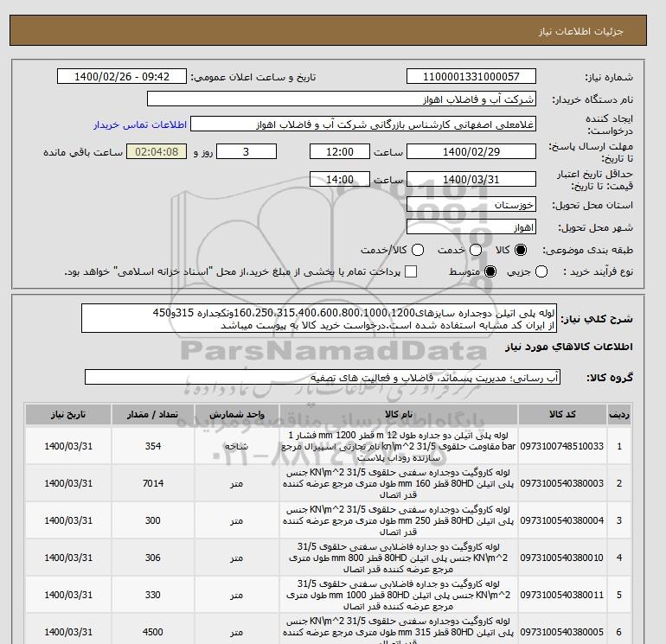Click the delivery city field اهواز
The width and height of the screenshot is (666, 644).
(x=471, y=227)
